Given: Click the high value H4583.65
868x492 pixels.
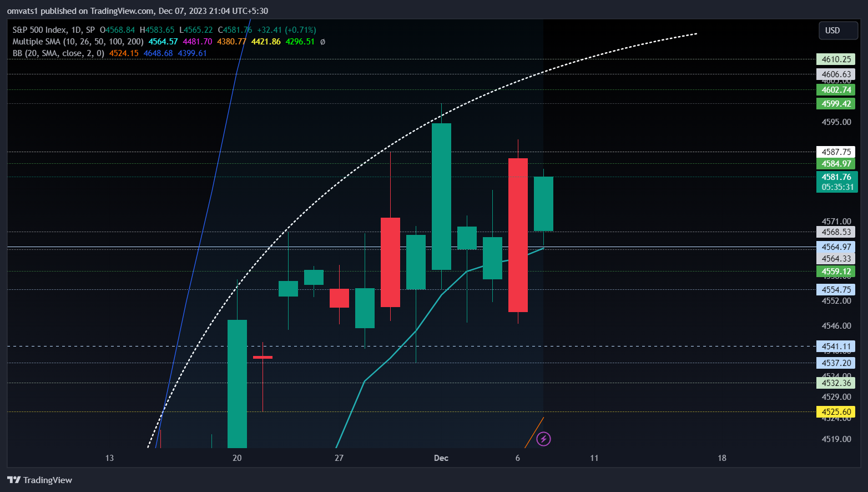Looking at the screenshot, I should pos(157,30).
